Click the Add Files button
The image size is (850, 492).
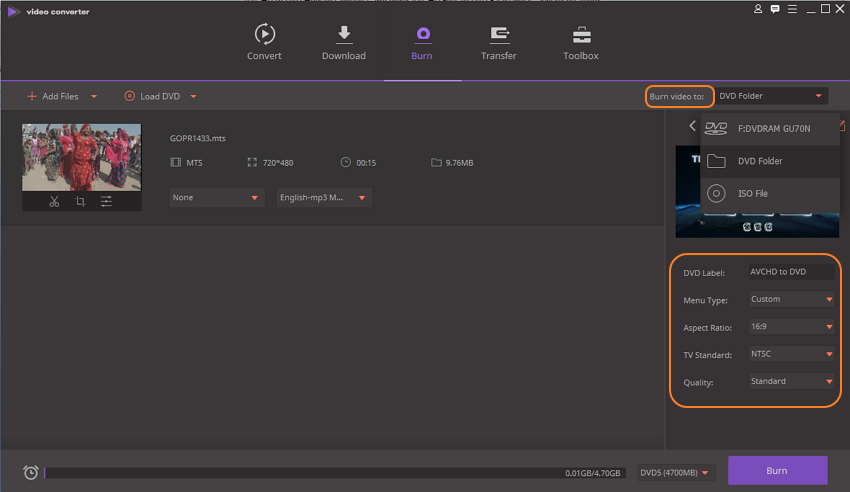tap(61, 96)
